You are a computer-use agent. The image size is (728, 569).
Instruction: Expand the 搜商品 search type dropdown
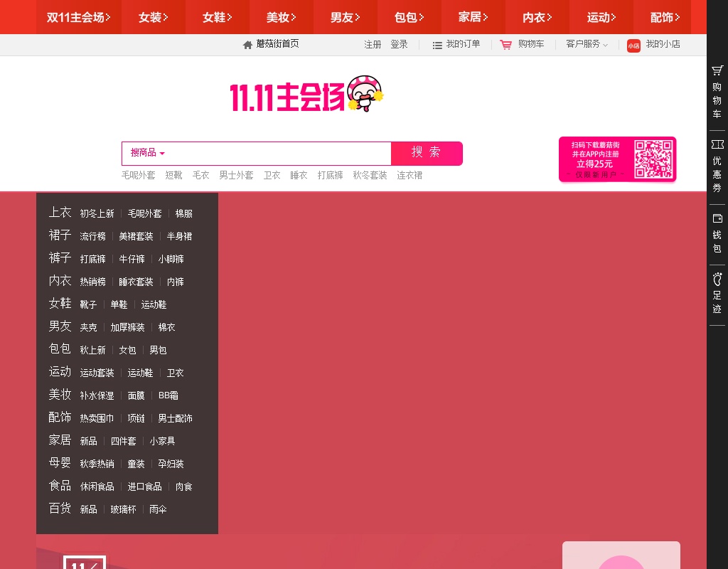(147, 153)
